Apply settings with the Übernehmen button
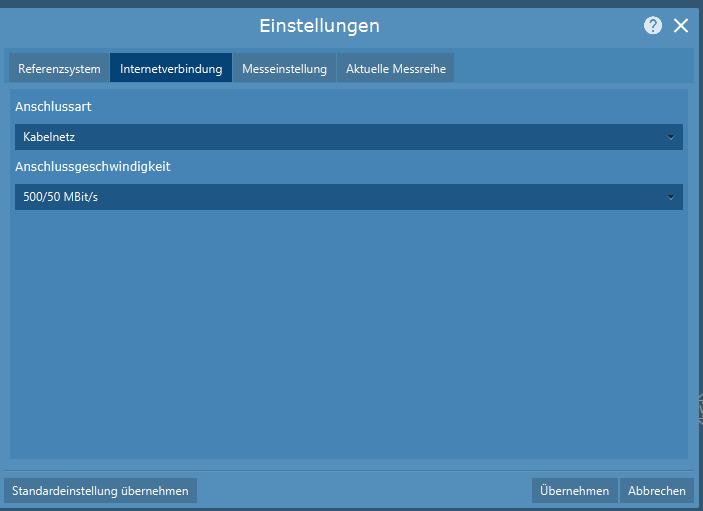Viewport: 703px width, 511px height. 574,491
